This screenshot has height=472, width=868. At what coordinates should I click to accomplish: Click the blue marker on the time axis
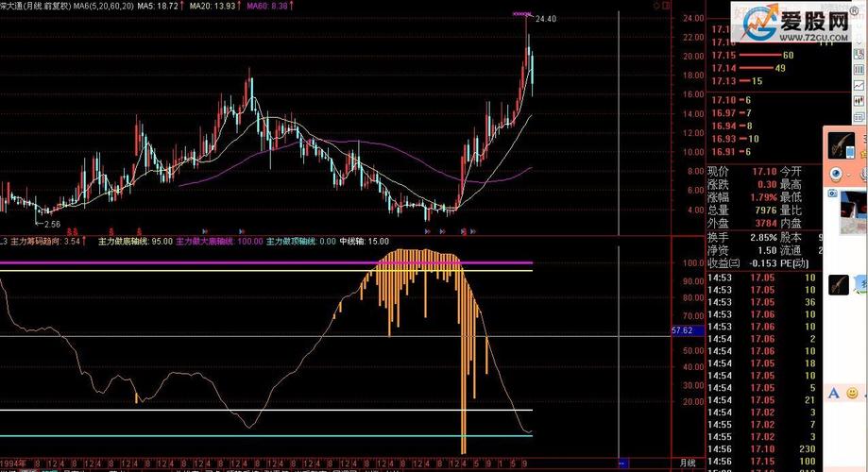(622, 464)
